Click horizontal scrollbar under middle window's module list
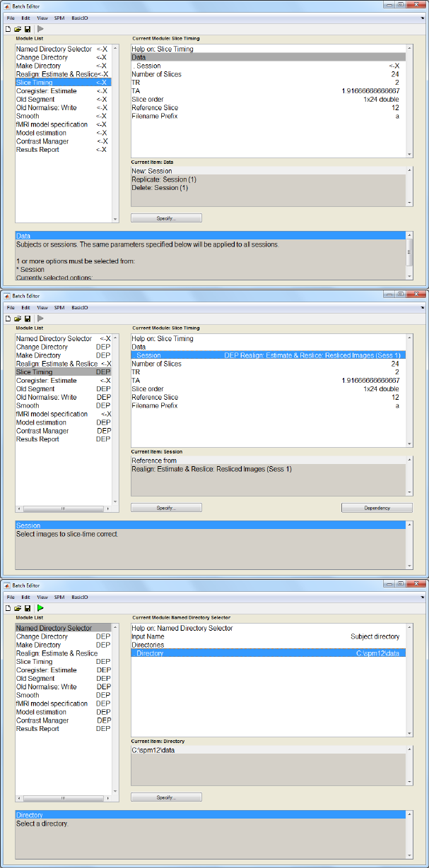The width and height of the screenshot is (429, 868). (63, 509)
